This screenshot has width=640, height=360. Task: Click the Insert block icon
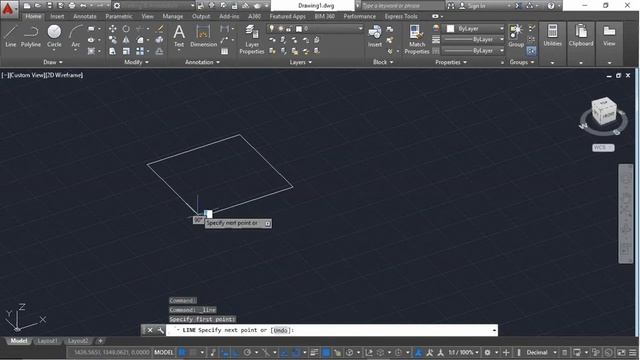[375, 36]
